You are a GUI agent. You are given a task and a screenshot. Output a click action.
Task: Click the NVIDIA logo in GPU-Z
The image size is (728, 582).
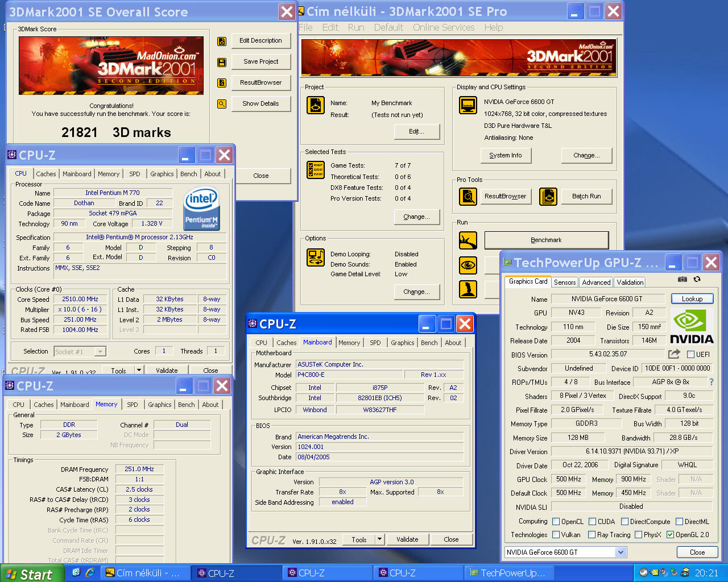coord(691,327)
